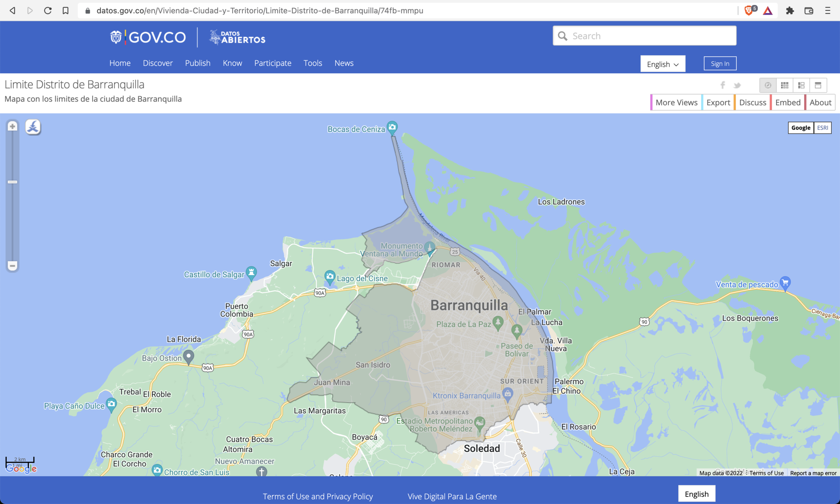
Task: Go to the Participate menu
Action: click(x=273, y=63)
